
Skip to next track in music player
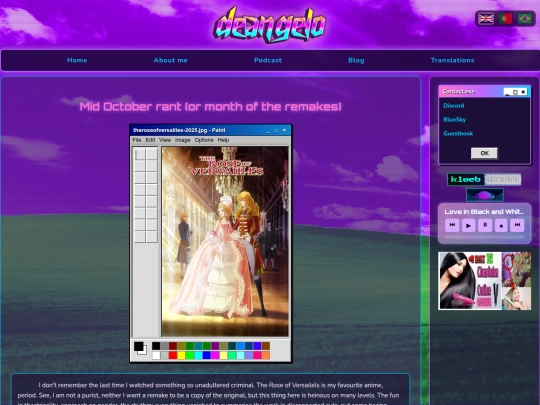[517, 225]
